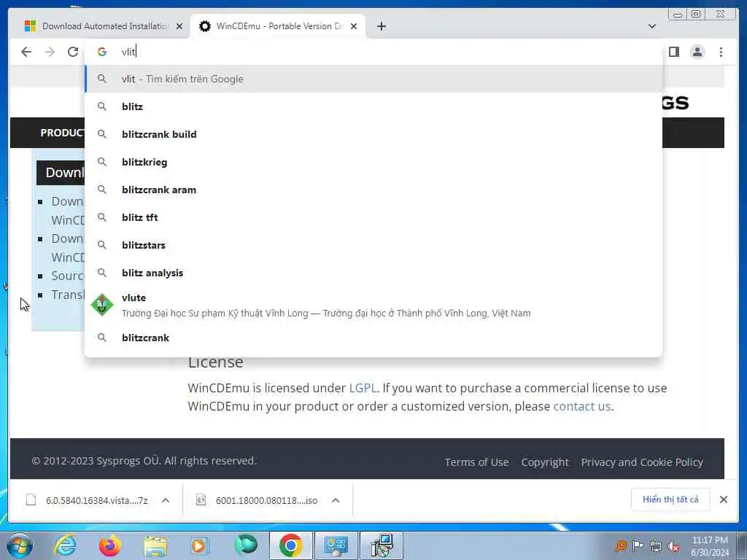Open Privacy and Cookie Policy link
Viewport: 747px width, 560px height.
642,462
